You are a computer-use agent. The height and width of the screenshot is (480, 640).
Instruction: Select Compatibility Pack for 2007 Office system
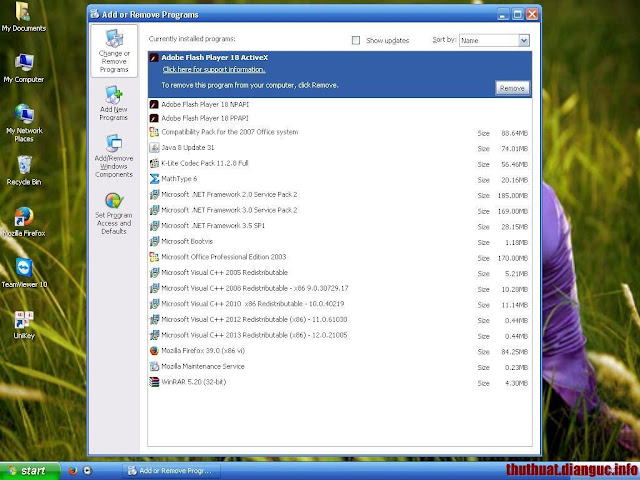(340, 132)
